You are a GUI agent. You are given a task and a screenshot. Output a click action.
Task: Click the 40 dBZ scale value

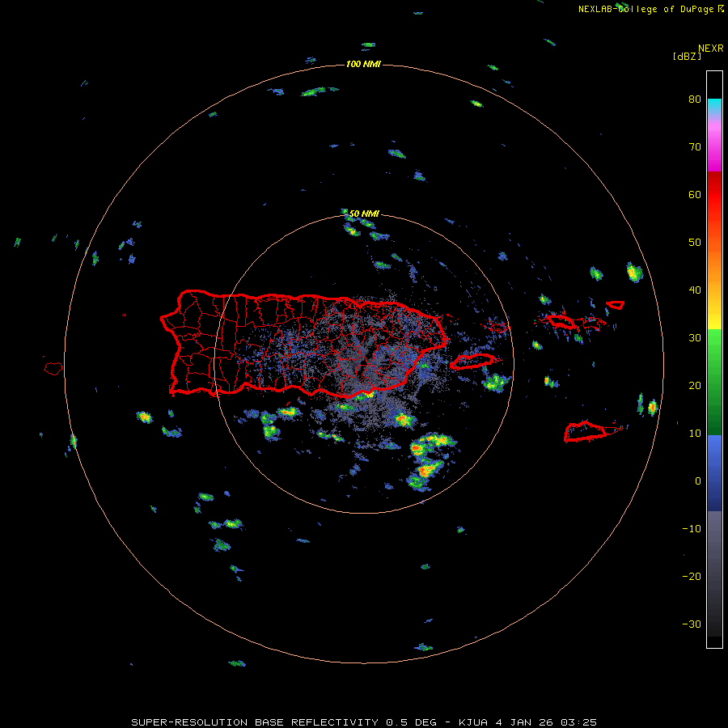tap(695, 290)
